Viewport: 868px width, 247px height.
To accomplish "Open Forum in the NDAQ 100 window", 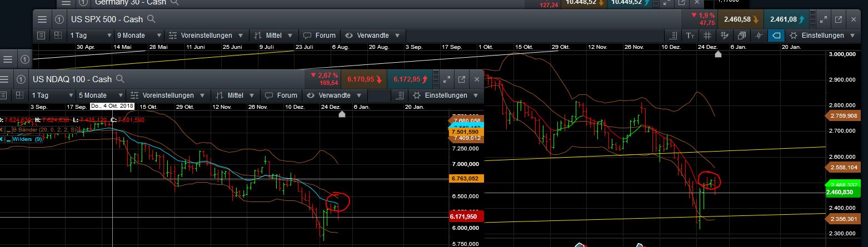I will point(281,95).
